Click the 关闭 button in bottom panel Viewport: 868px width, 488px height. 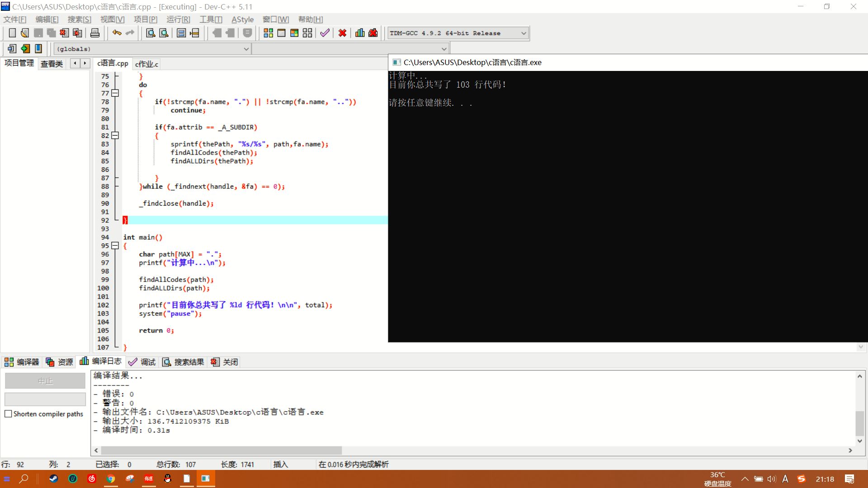(225, 362)
